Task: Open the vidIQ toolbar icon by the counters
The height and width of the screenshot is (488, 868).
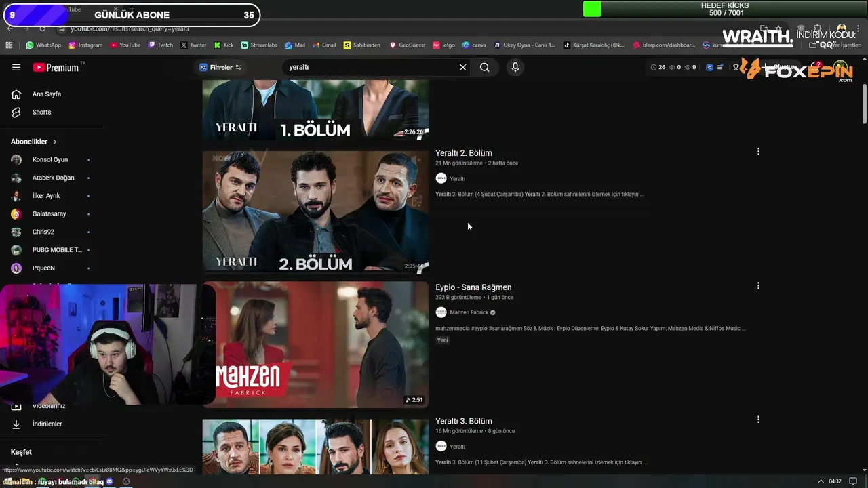Action: [x=709, y=67]
